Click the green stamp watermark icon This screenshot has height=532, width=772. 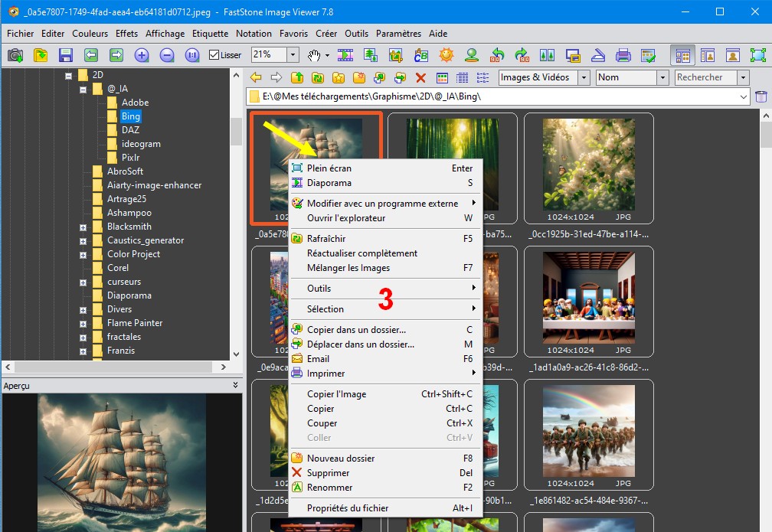472,54
